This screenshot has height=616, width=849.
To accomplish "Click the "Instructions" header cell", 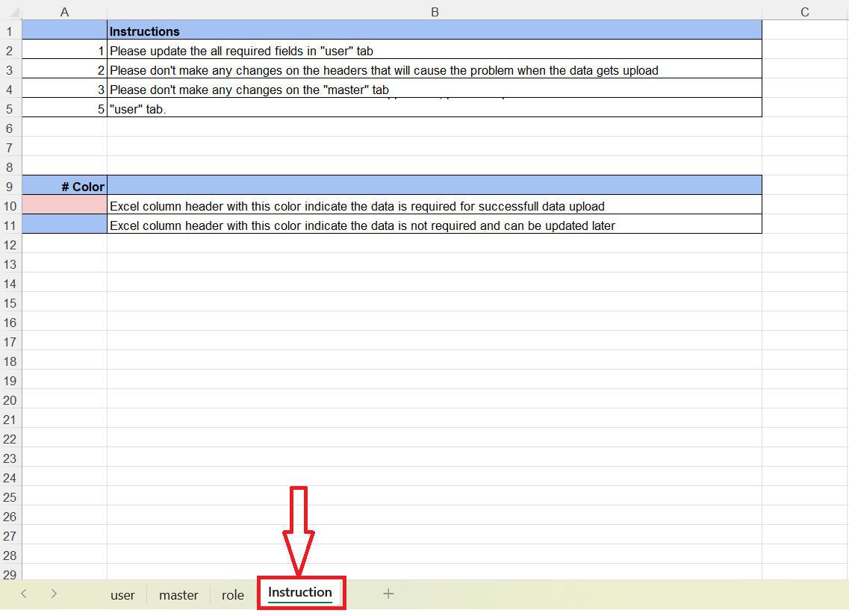I will coord(435,31).
